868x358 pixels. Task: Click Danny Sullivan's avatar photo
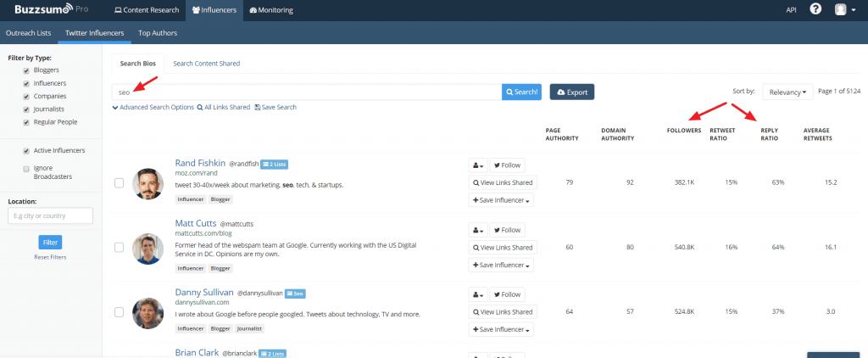pos(147,313)
